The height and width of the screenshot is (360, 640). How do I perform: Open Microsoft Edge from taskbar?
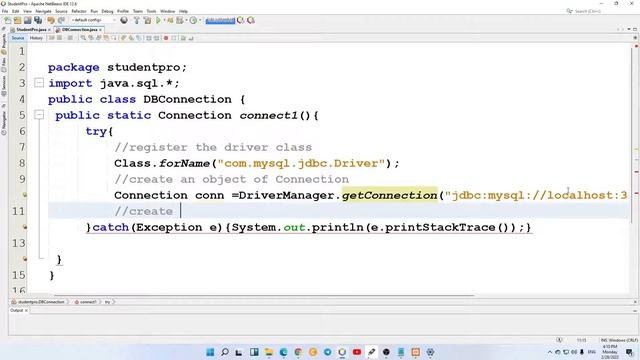pyautogui.click(x=283, y=352)
